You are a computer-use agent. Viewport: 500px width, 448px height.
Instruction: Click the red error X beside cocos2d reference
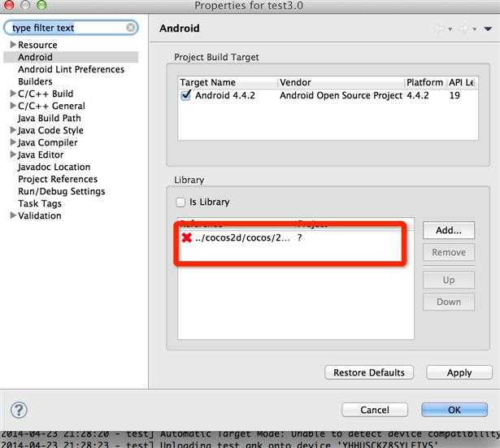click(x=186, y=237)
